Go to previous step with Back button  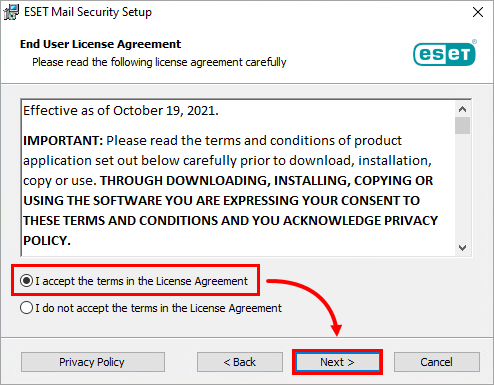[x=240, y=362]
